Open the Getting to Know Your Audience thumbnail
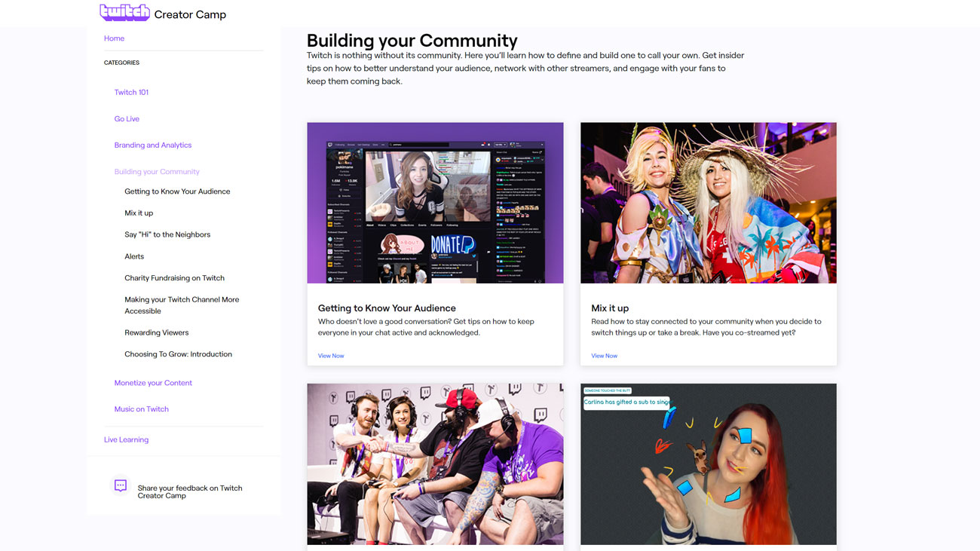The width and height of the screenshot is (980, 551). (x=435, y=203)
